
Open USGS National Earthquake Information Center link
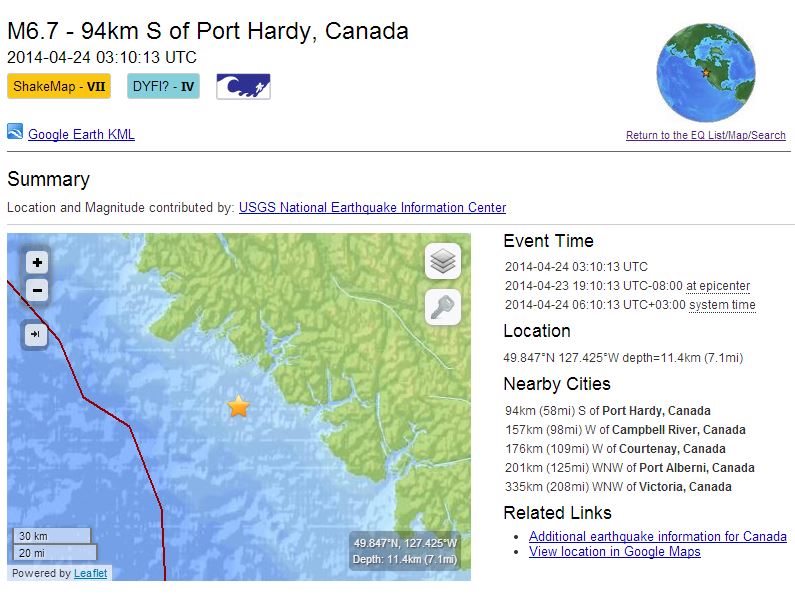372,208
